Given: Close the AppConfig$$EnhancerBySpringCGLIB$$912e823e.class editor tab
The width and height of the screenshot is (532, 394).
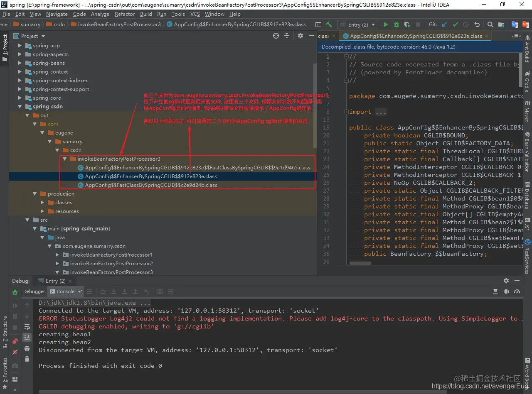Looking at the screenshot, I should tap(486, 36).
